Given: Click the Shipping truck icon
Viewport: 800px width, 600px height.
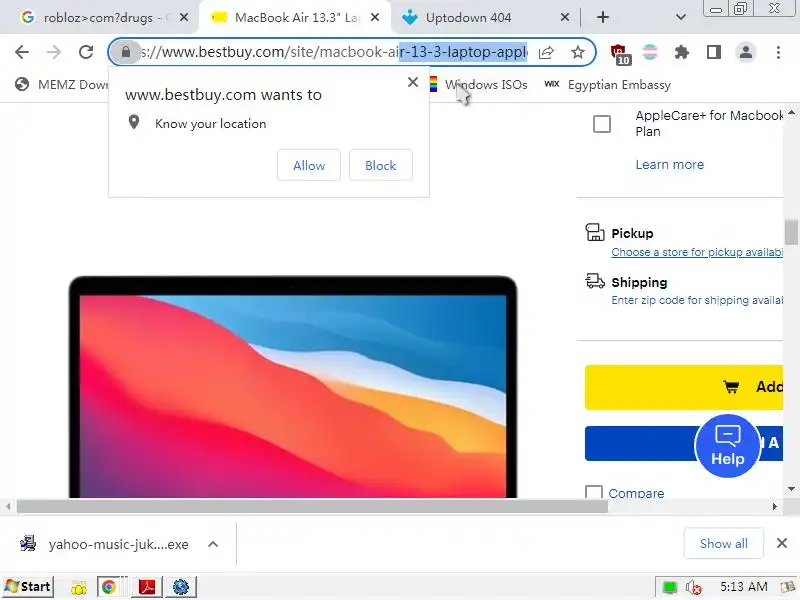Looking at the screenshot, I should 595,281.
